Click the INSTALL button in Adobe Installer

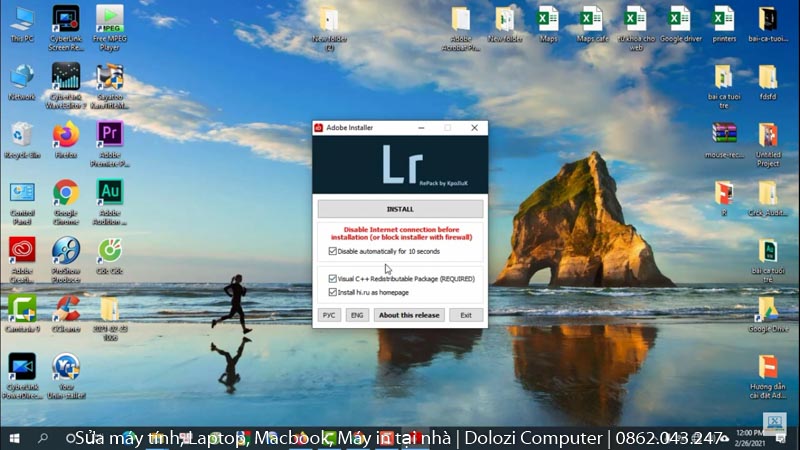coord(400,209)
